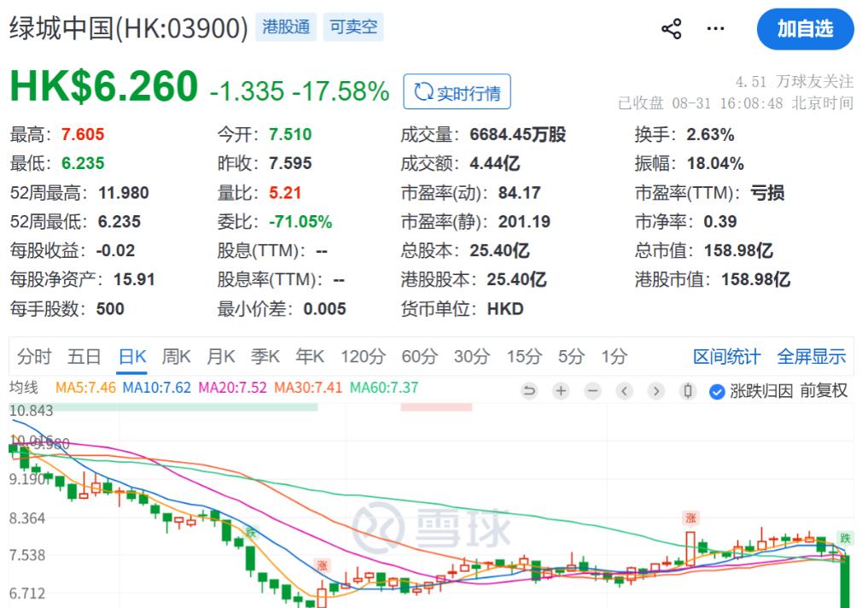Viewport: 868px width, 608px height.
Task: Select the 年K chart tab
Action: (x=310, y=357)
